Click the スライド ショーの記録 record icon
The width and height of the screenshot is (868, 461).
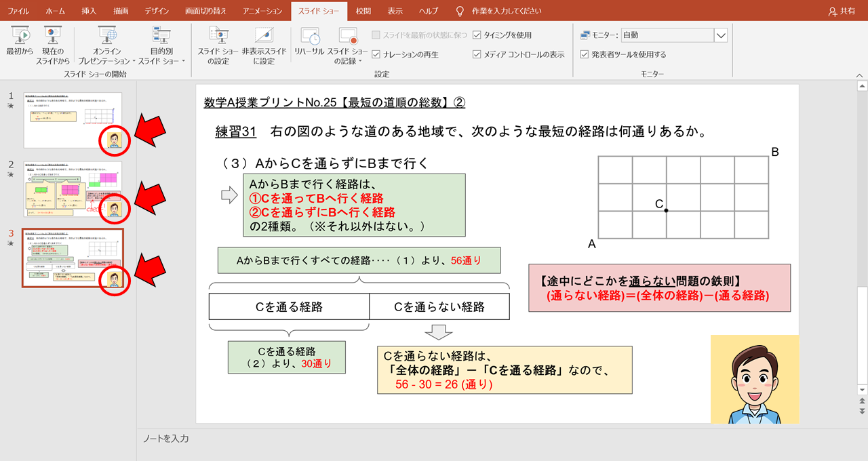click(347, 35)
